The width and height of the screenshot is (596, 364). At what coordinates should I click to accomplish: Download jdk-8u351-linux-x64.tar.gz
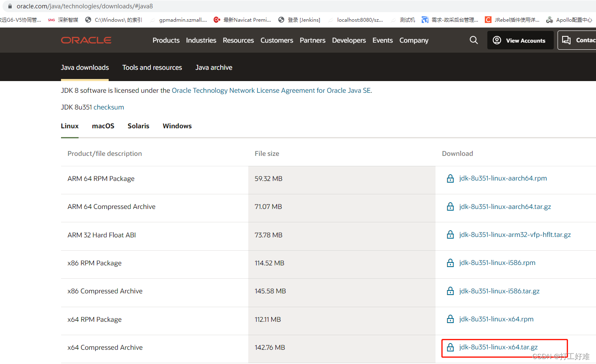498,347
